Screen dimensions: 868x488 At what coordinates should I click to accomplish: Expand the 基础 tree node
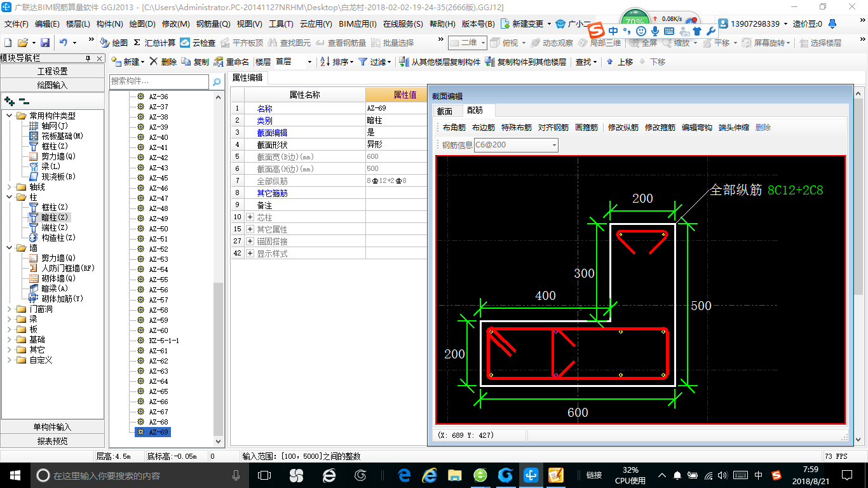pos(9,339)
